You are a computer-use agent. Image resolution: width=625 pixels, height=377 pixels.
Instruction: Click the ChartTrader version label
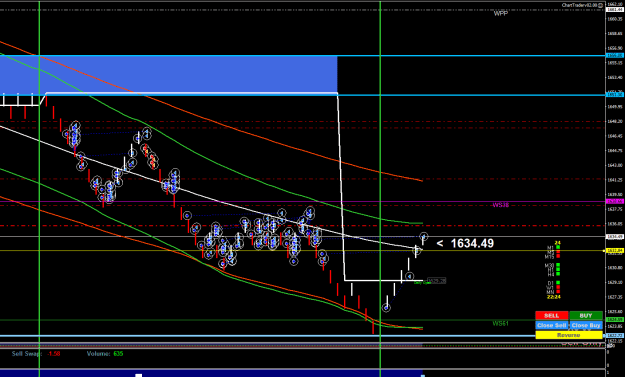(x=580, y=5)
